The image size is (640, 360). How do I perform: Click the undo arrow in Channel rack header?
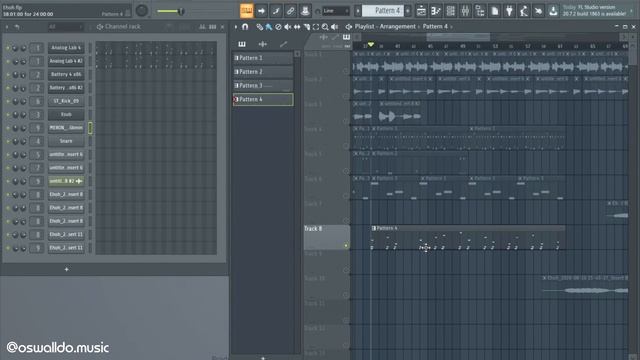pyautogui.click(x=17, y=27)
